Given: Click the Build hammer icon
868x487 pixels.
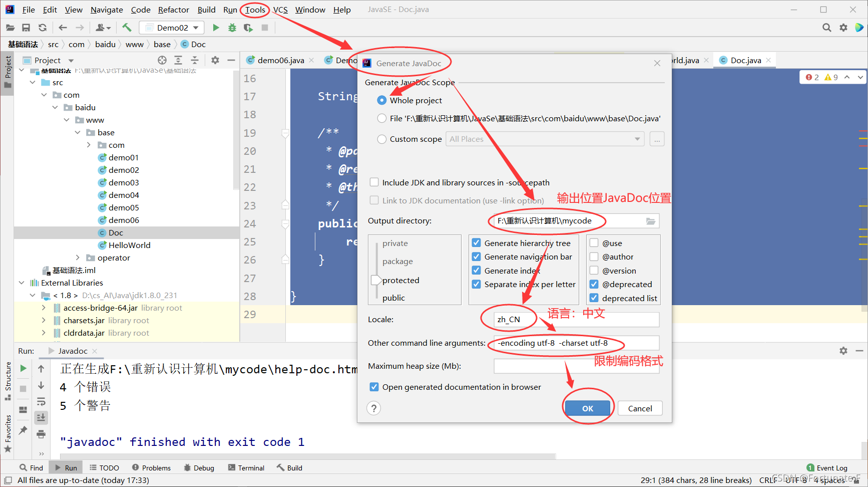Looking at the screenshot, I should [x=127, y=28].
